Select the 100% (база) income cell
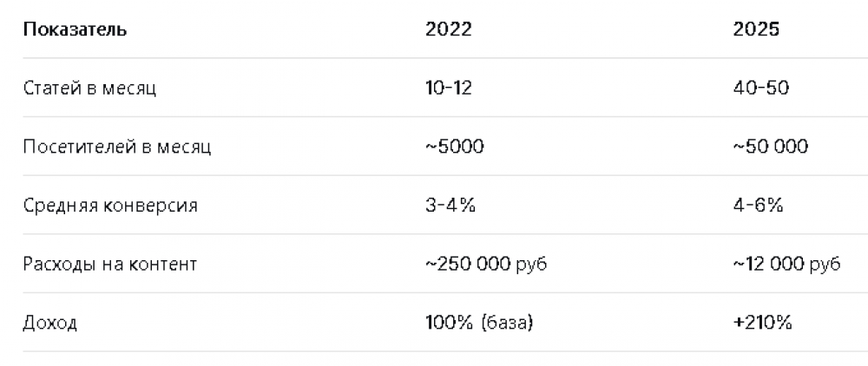This screenshot has height=366, width=868. [479, 324]
